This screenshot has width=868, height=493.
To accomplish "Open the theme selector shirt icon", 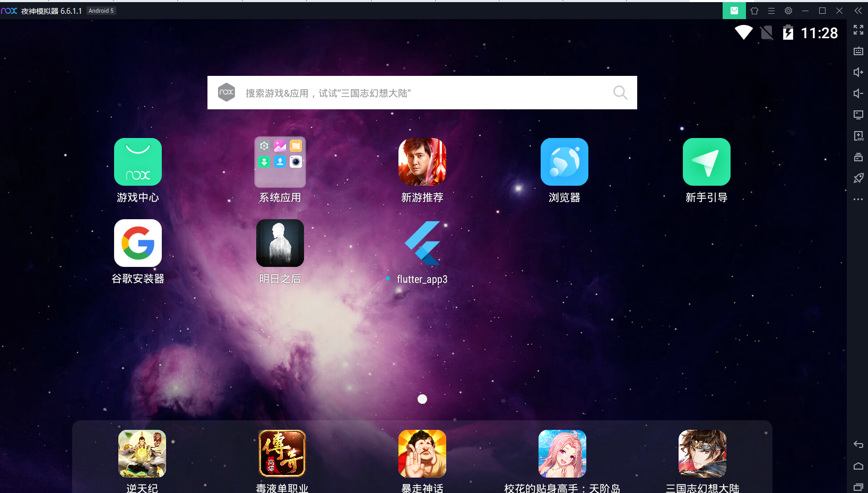I will [x=754, y=11].
